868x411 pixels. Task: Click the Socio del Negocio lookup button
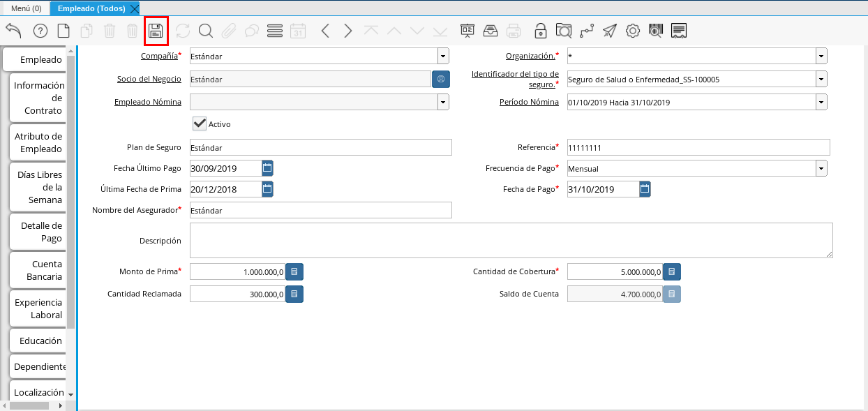(441, 79)
